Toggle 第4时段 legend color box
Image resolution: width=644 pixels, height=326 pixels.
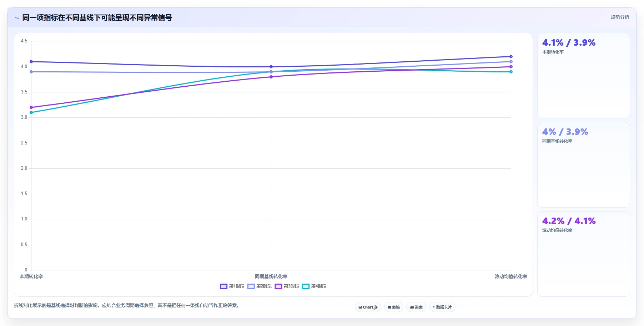click(x=306, y=286)
